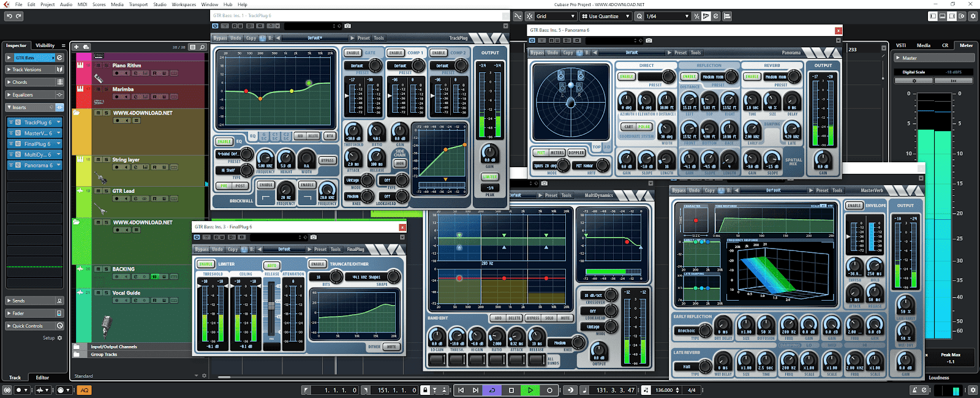Click the lock icon in the transport bar

coord(425,390)
